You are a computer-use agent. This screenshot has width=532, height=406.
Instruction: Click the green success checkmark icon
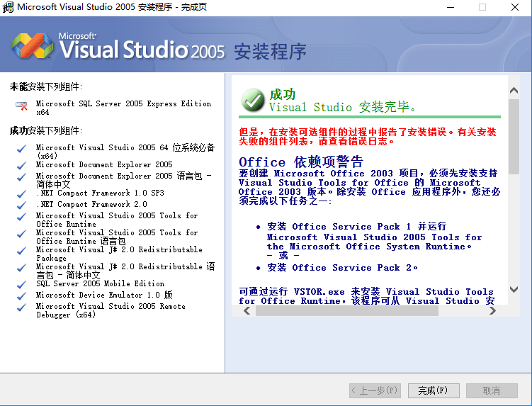click(x=253, y=100)
